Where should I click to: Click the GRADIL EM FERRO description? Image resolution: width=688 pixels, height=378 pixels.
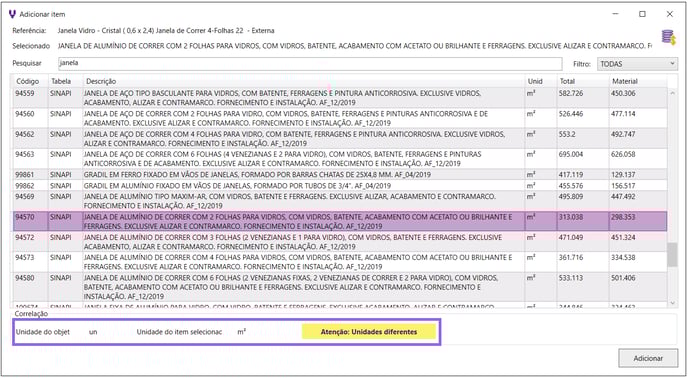coord(257,175)
